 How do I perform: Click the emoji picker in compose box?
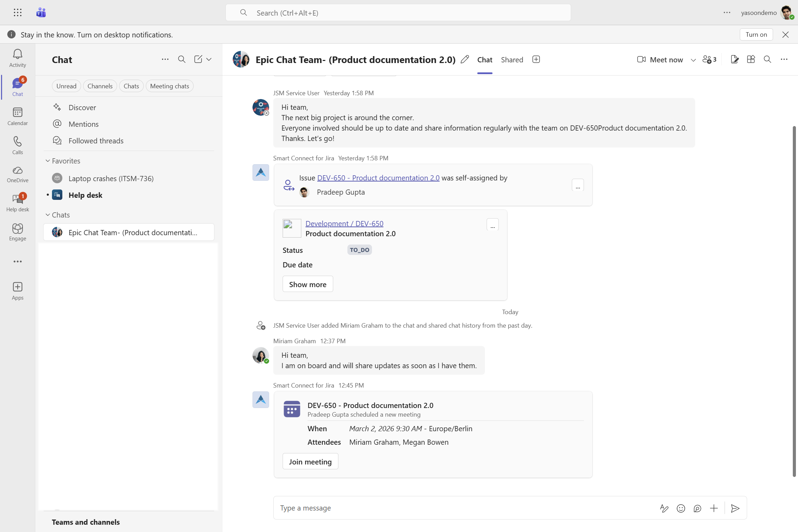tap(681, 508)
